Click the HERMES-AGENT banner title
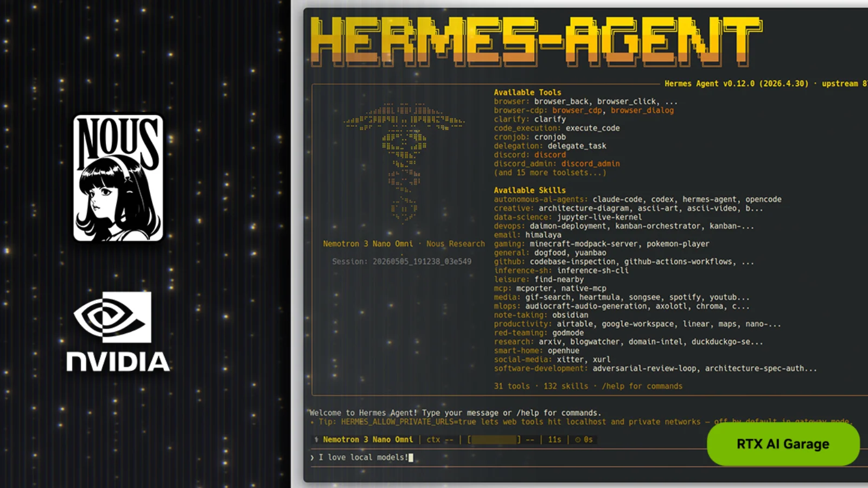868x488 pixels. point(536,42)
